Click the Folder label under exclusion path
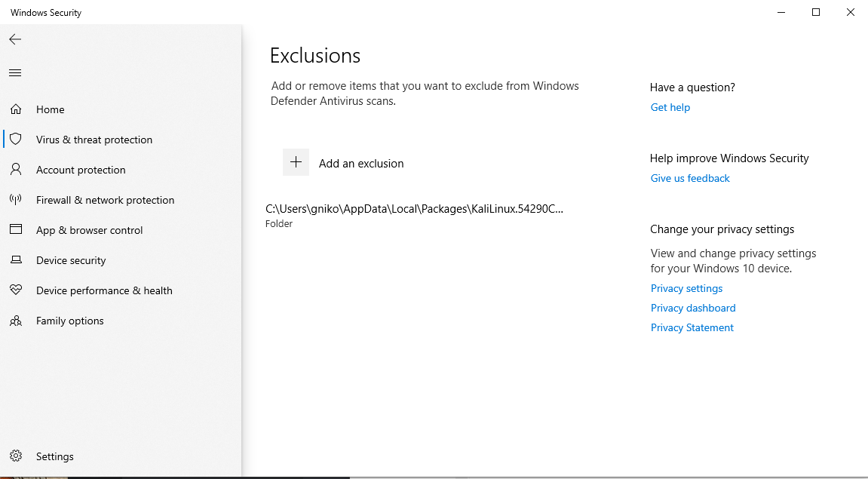The image size is (868, 479). tap(279, 224)
